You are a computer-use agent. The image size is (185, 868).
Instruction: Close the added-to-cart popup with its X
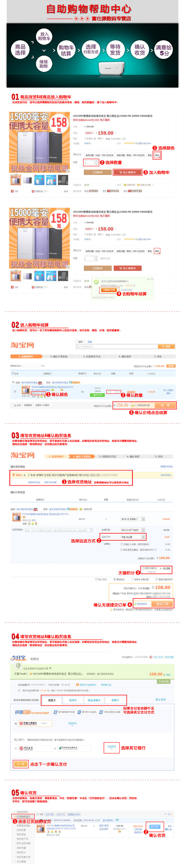point(148,279)
